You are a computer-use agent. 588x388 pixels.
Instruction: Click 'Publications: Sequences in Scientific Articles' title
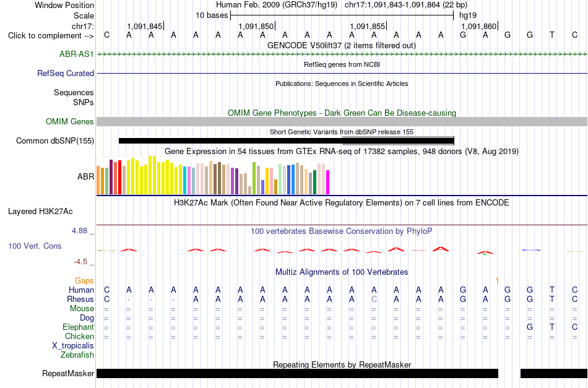click(x=342, y=84)
